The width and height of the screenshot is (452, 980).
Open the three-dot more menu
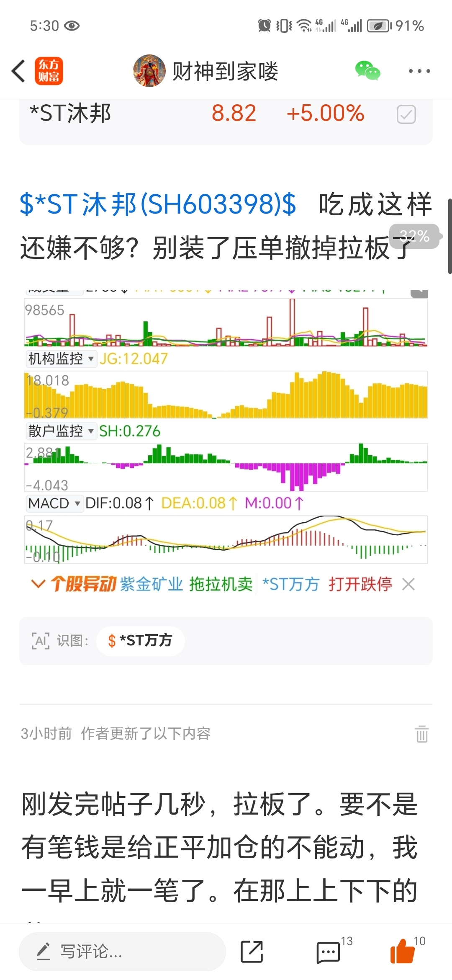coord(419,71)
